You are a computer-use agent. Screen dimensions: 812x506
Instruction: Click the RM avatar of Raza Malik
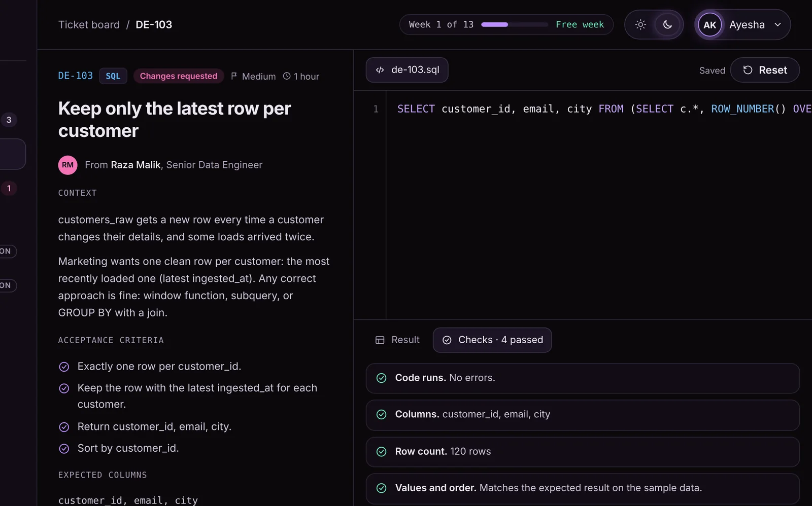[x=67, y=165]
